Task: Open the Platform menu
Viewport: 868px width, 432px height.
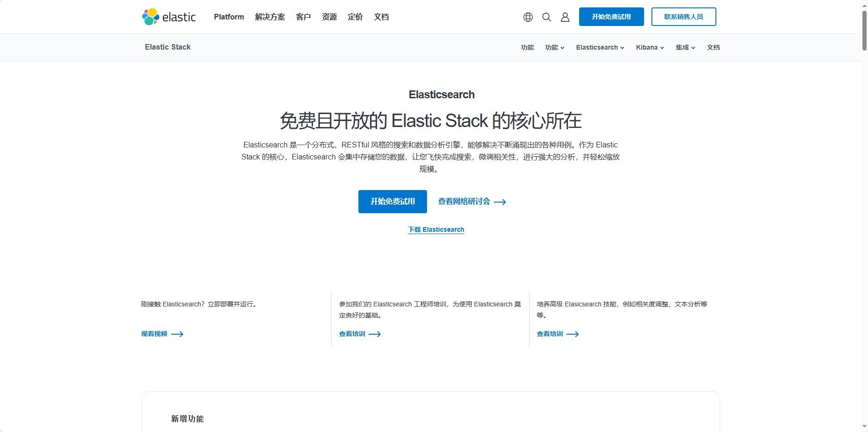Action: (x=229, y=17)
